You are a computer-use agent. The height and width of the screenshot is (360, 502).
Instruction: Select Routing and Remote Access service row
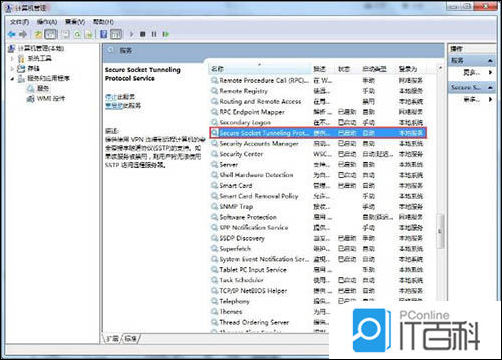pos(317,101)
